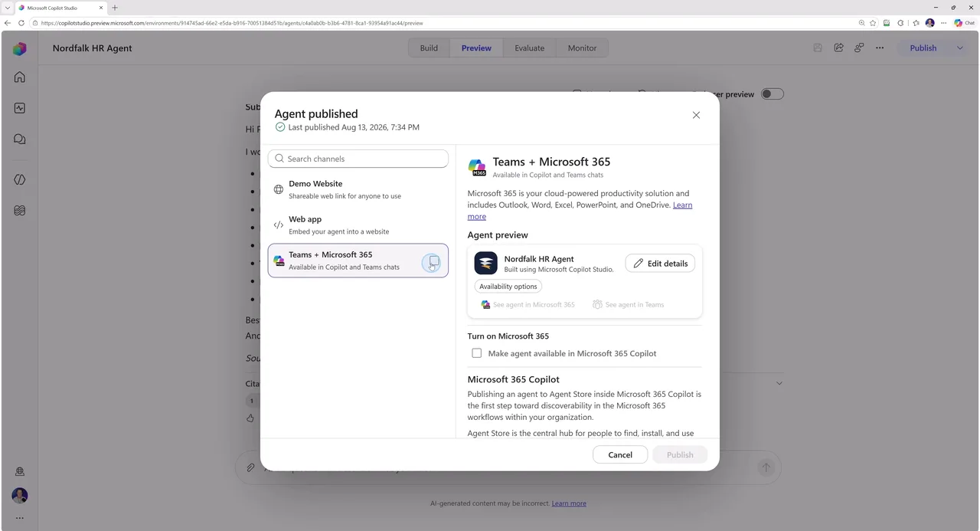Screen dimensions: 980x531
Task: Open the chat bubbles sidebar icon
Action: click(x=20, y=139)
